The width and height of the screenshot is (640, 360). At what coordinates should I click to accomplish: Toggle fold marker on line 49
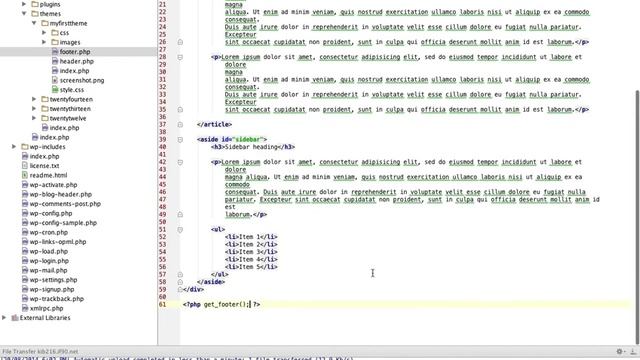180,214
